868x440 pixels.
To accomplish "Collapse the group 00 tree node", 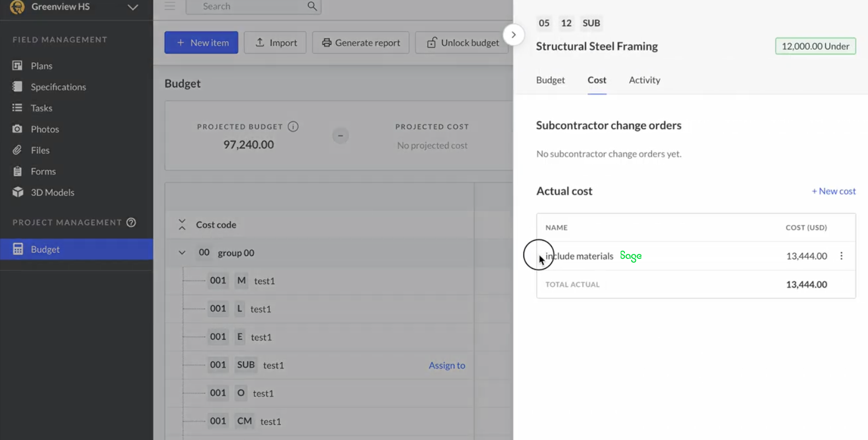I will 182,253.
